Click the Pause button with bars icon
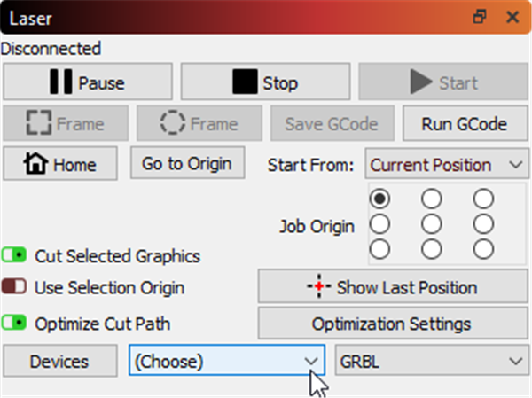The image size is (532, 398). (x=88, y=83)
